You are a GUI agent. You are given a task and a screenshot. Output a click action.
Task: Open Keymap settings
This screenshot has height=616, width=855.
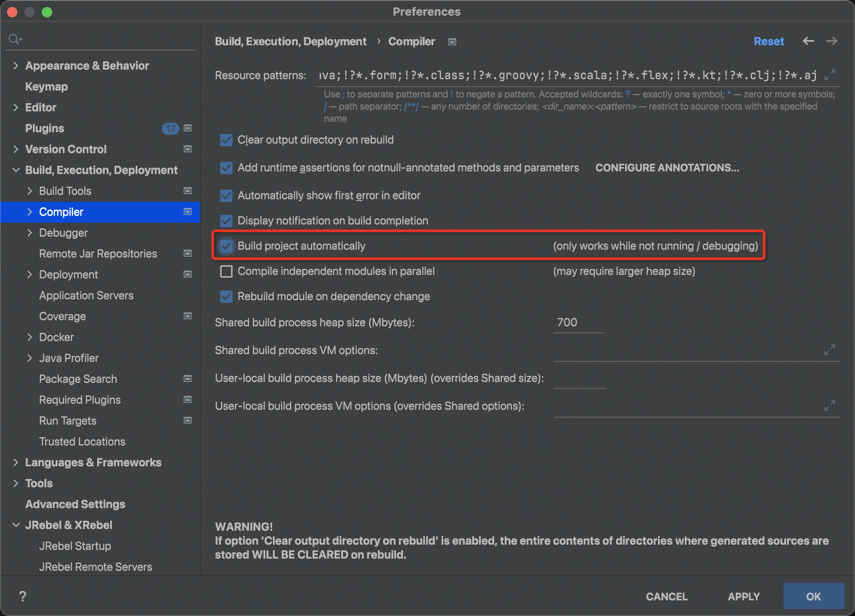[47, 87]
